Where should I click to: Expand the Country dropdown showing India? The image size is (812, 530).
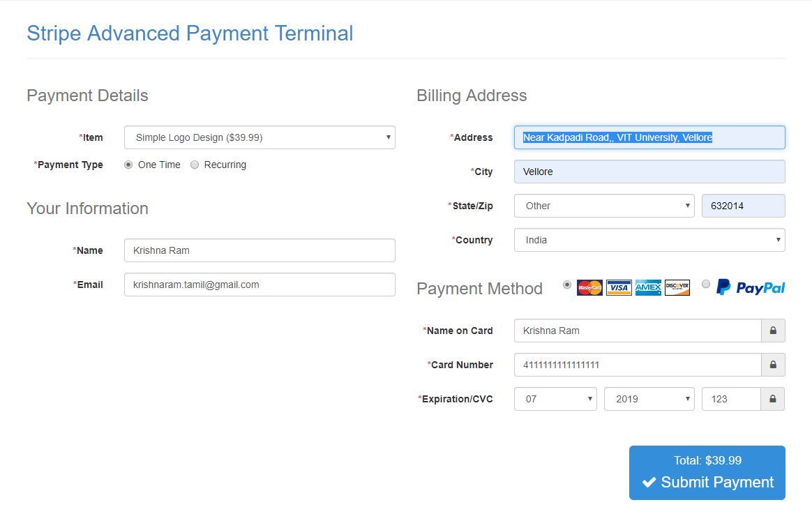tap(649, 240)
